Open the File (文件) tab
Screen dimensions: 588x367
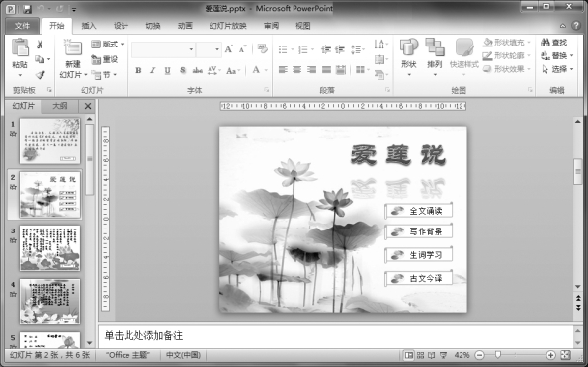(22, 26)
